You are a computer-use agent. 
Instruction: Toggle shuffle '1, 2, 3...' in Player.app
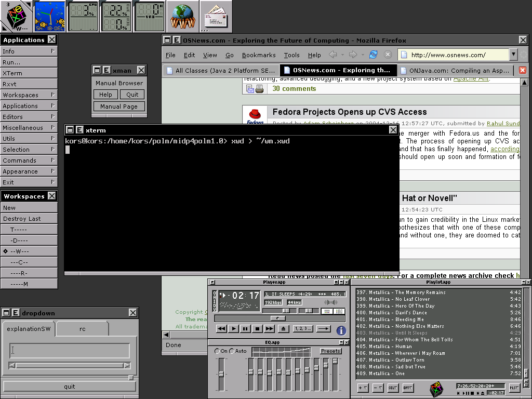point(303,328)
